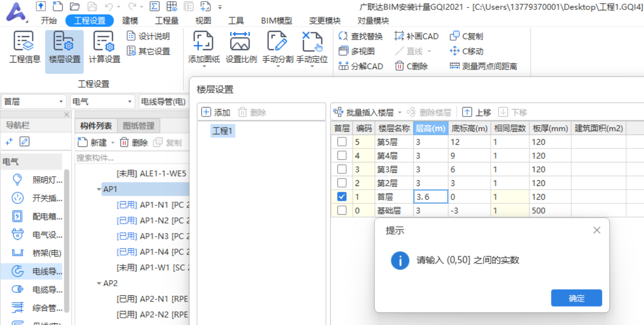The width and height of the screenshot is (644, 325).
Task: Click C移动 move tool
Action: point(466,51)
